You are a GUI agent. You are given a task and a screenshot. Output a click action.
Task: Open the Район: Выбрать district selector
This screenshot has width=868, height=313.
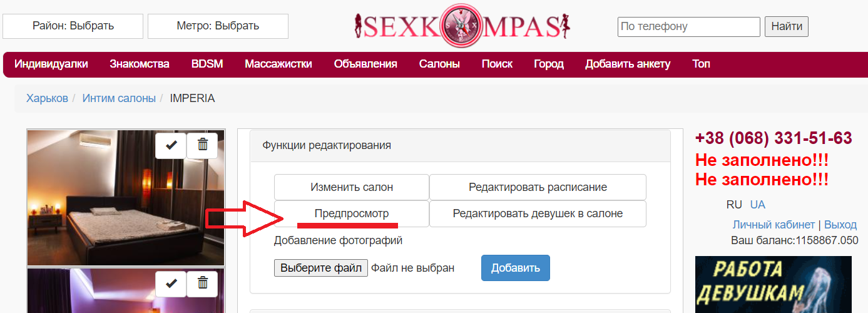(x=73, y=26)
